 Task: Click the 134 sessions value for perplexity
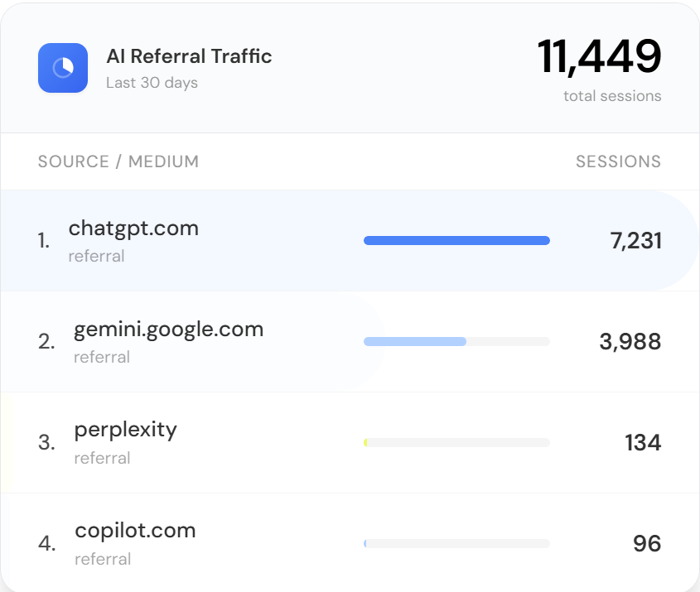pyautogui.click(x=643, y=443)
